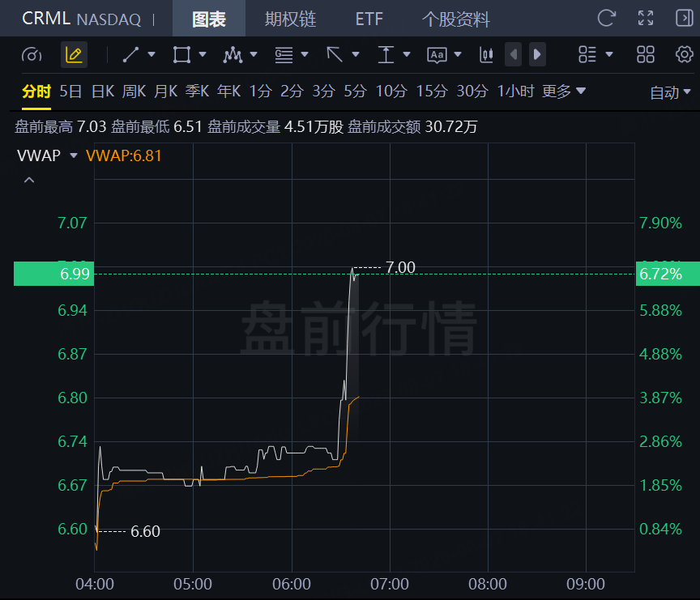This screenshot has width=700, height=600.
Task: Toggle the drawing pencil edit mode
Action: (74, 55)
